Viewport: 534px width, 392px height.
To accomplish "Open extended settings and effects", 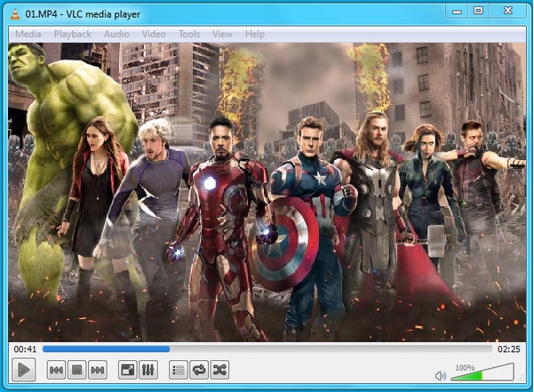I will [148, 370].
